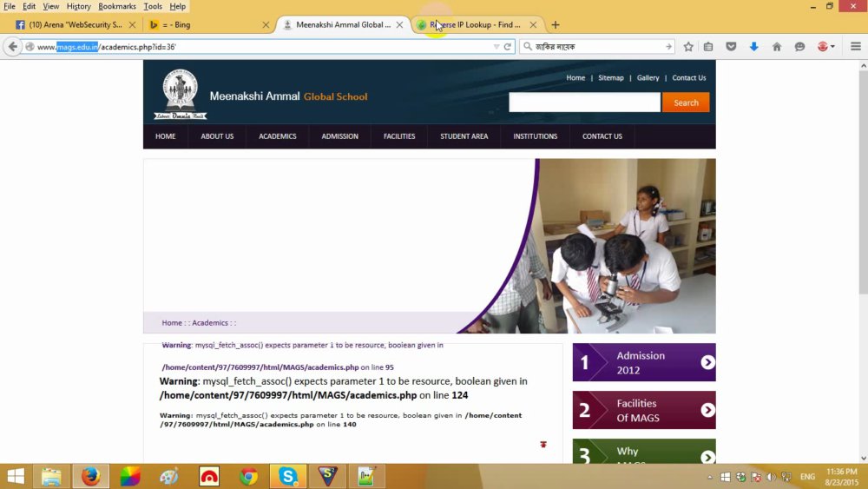Click the magnifier icon in search bar
Image resolution: width=868 pixels, height=489 pixels.
[x=528, y=47]
